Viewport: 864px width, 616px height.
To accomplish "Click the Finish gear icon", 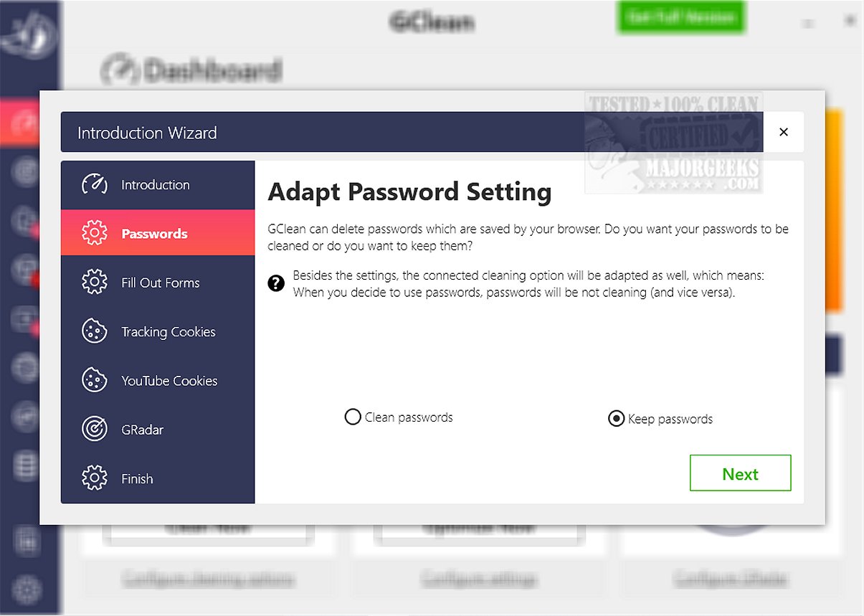I will [95, 478].
